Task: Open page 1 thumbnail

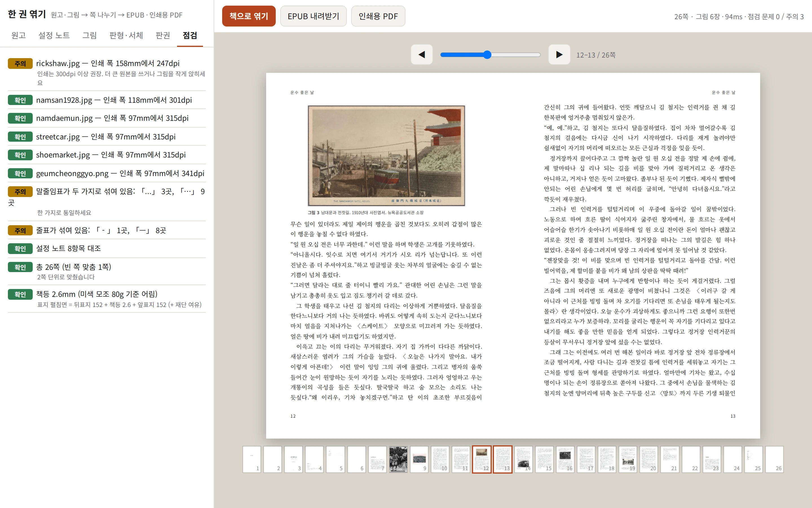Action: (252, 459)
